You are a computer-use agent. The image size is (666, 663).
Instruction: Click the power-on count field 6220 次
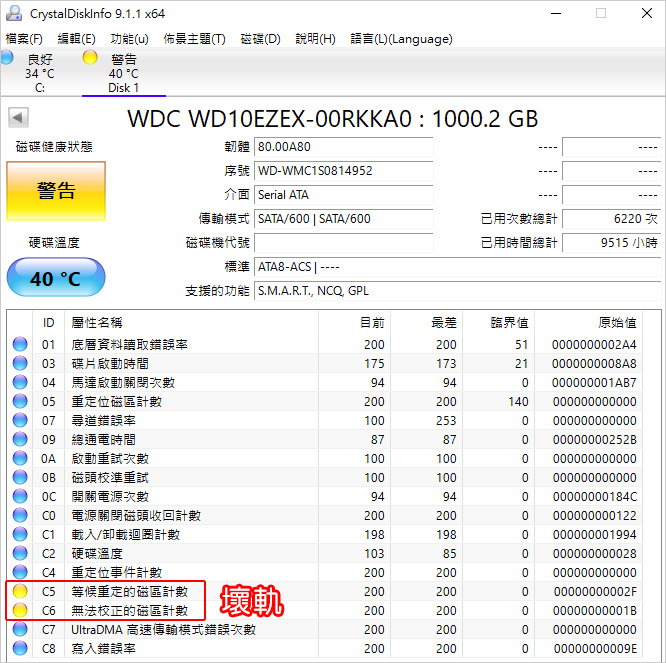[x=612, y=219]
